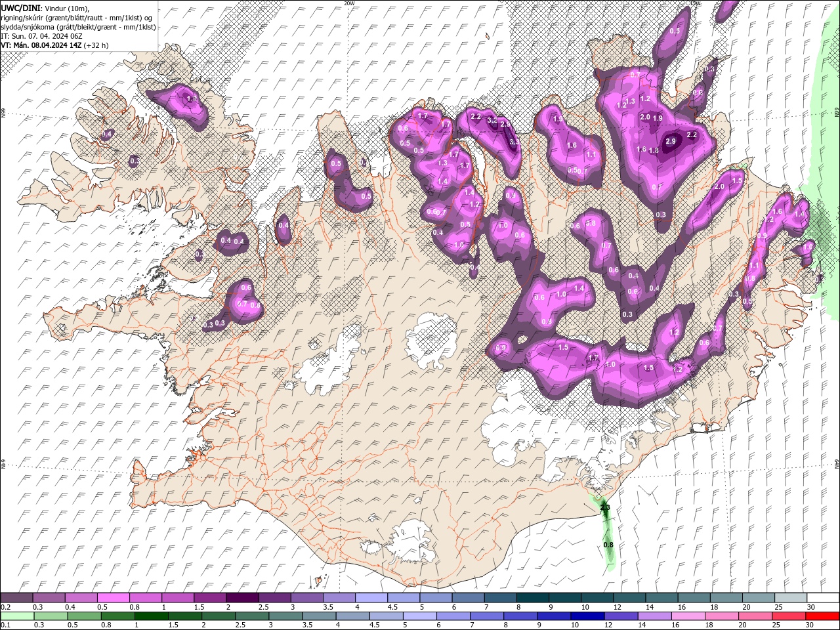Click the 'UWC/DINI: Vindur (10m)' title text
This screenshot has height=630, width=840.
click(45, 8)
